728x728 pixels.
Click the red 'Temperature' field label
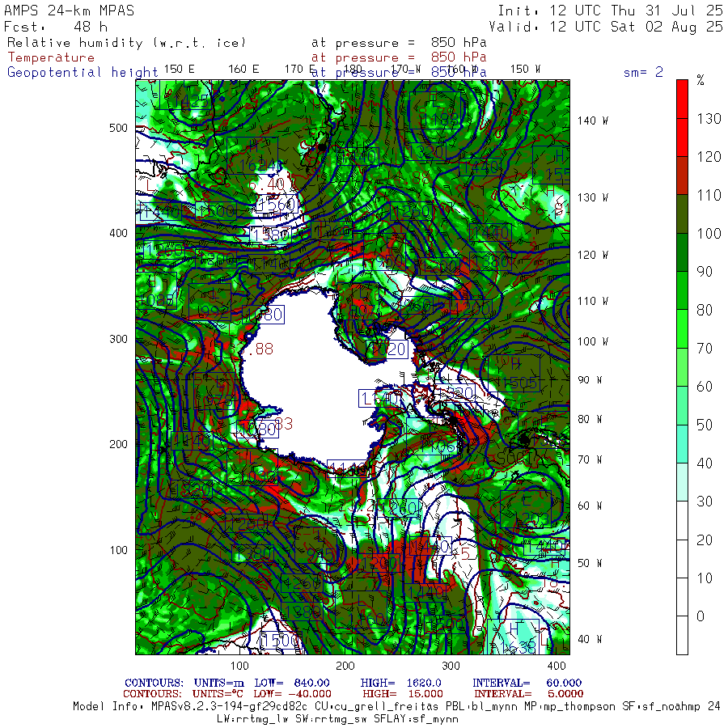point(51,57)
